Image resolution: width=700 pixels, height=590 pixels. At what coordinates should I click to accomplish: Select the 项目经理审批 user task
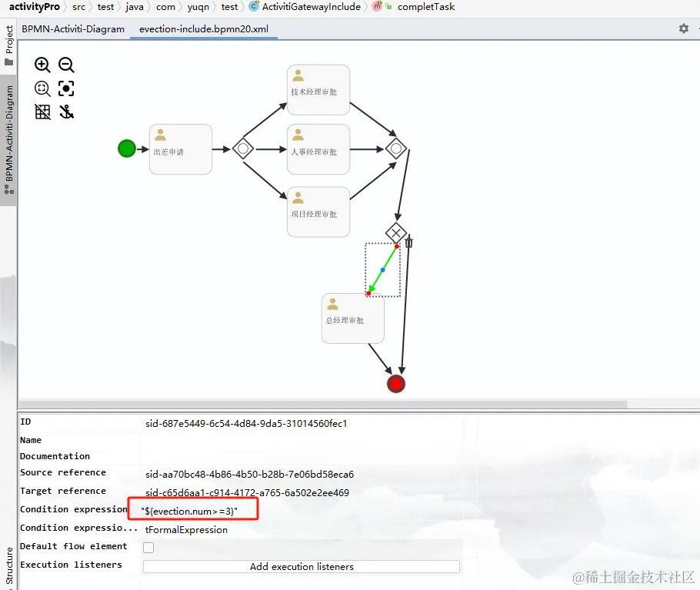tap(318, 212)
